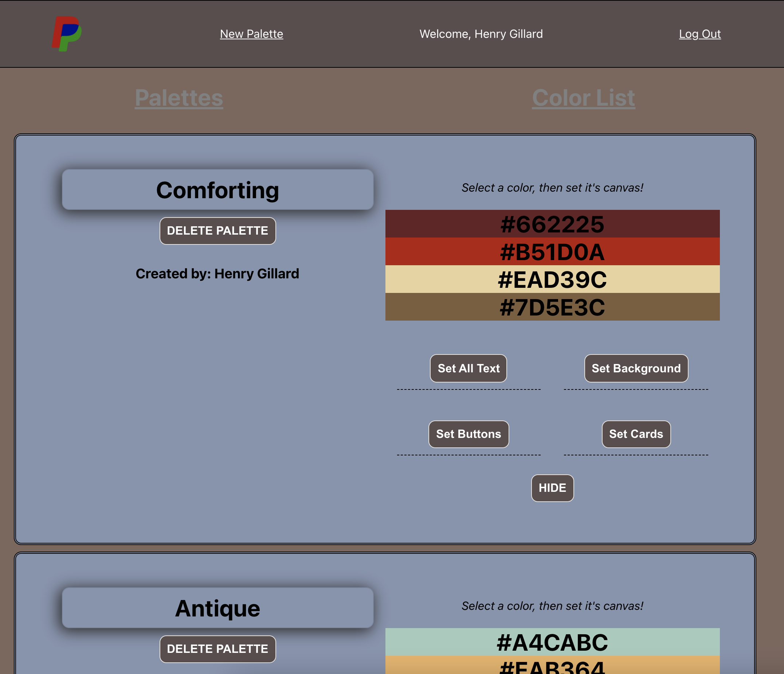This screenshot has width=784, height=674.
Task: Select the #A4CABC color swatch
Action: [552, 642]
